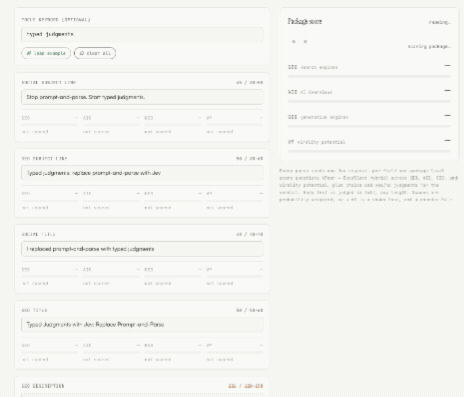Click the load example button

pyautogui.click(x=46, y=53)
